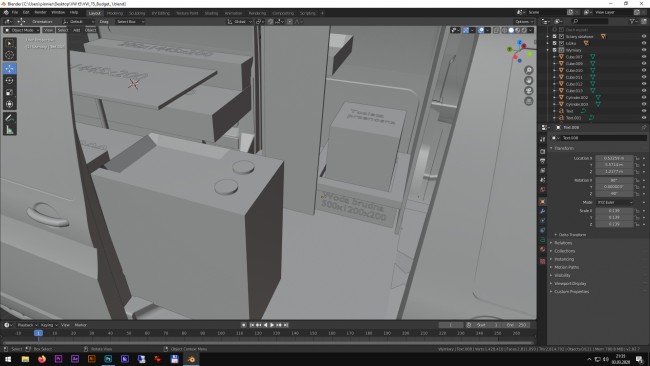Jump to the timeline end frame button
The height and width of the screenshot is (366, 650).
(x=286, y=325)
